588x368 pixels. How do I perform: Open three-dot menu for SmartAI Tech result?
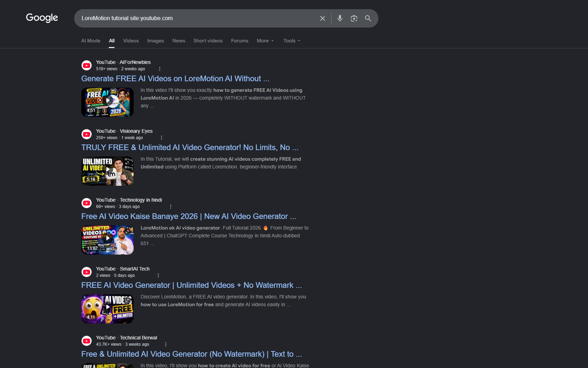[x=158, y=275]
